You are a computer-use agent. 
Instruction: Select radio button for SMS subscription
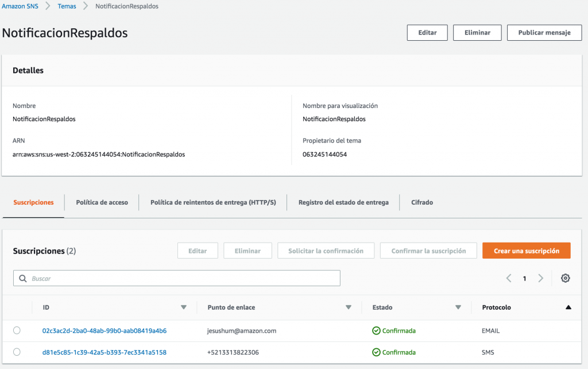point(17,352)
